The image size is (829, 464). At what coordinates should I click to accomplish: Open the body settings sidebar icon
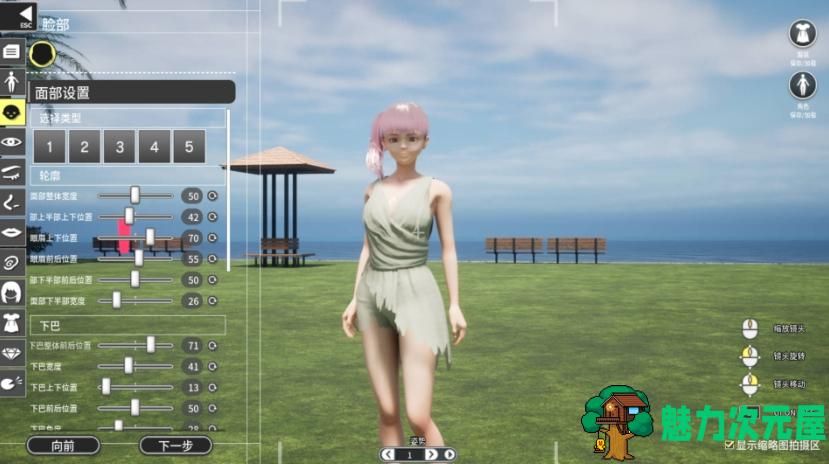12,82
